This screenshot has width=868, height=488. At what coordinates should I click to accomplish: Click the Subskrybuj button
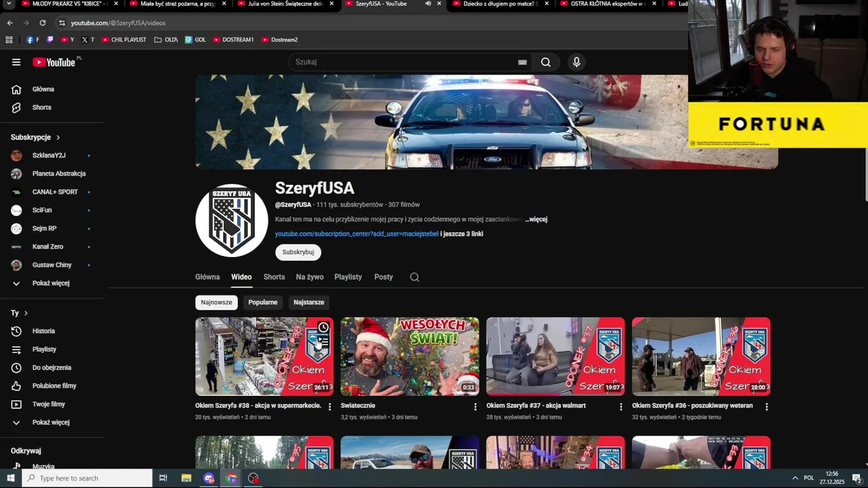(x=298, y=252)
